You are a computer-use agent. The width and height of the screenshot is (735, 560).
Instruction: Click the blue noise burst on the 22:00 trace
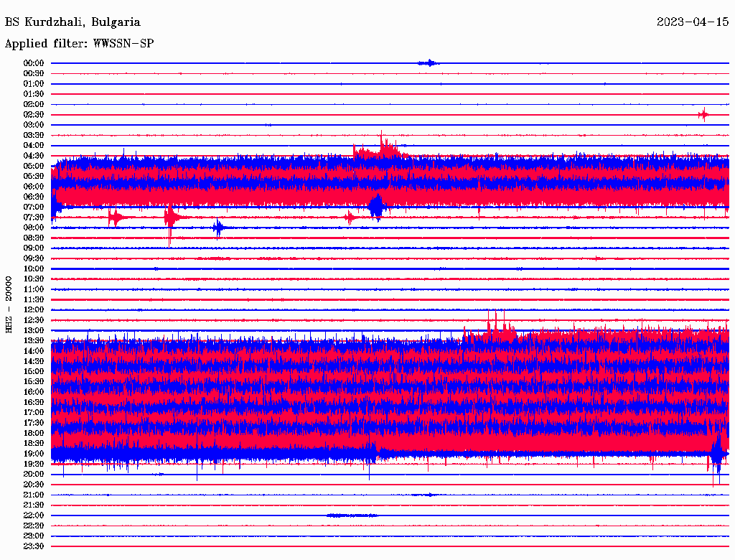click(x=352, y=515)
